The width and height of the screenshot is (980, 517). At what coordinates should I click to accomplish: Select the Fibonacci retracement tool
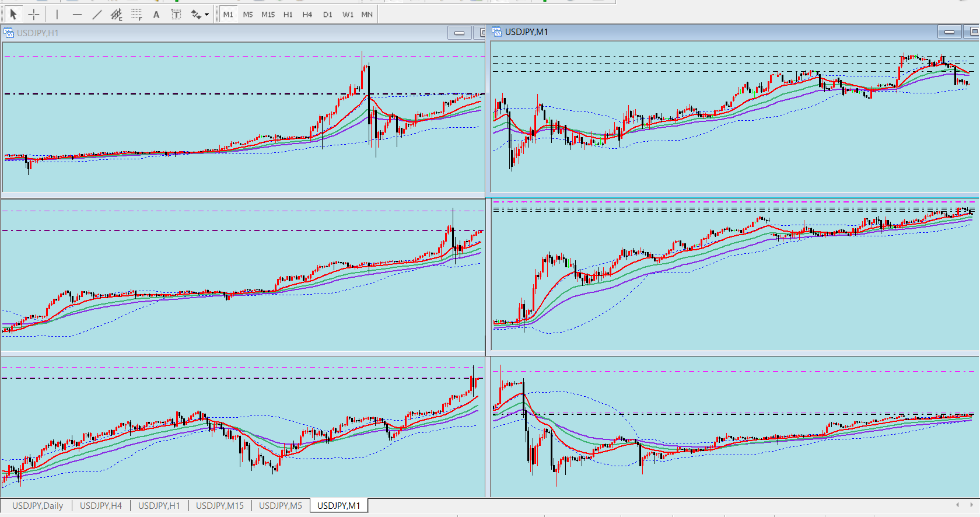point(136,15)
